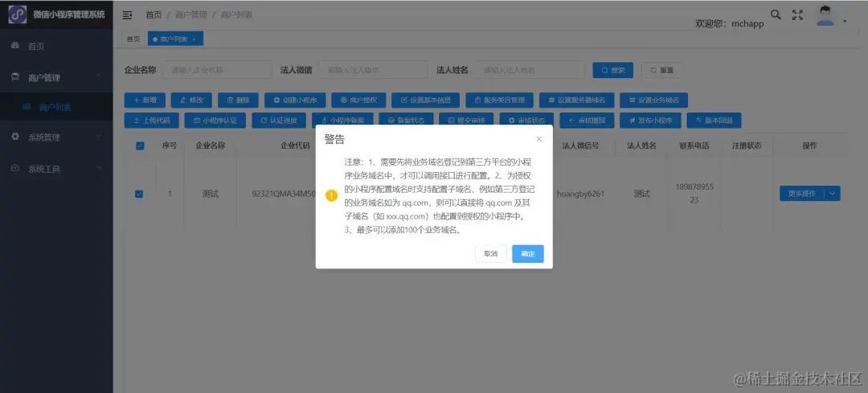The width and height of the screenshot is (868, 393).
Task: Click the sidebar collapse hamburger icon
Action: click(x=127, y=15)
